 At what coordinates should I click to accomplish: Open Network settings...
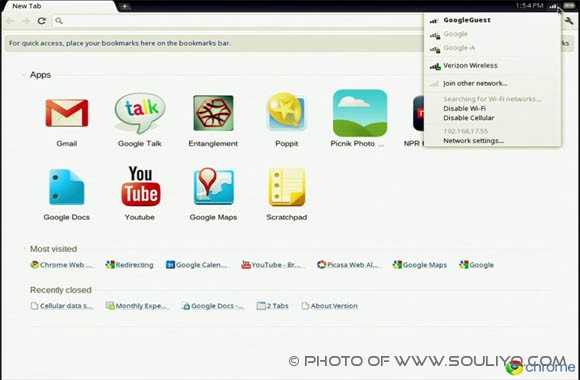[473, 141]
